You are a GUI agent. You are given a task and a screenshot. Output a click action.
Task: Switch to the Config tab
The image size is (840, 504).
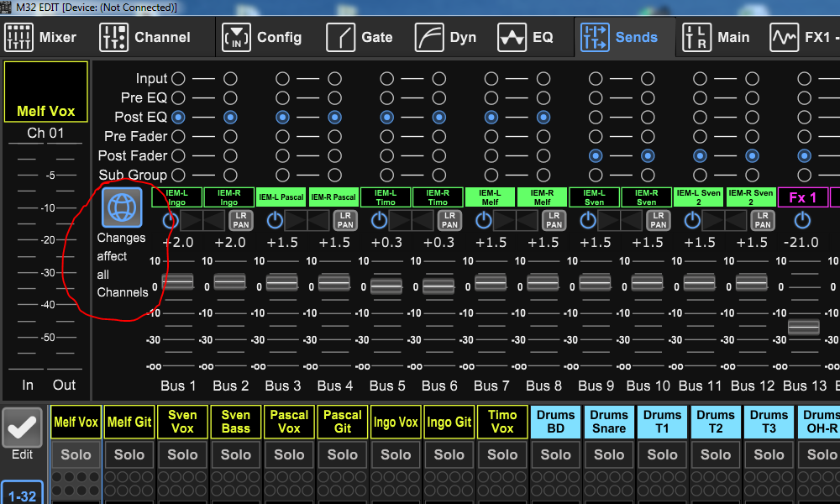pos(261,37)
